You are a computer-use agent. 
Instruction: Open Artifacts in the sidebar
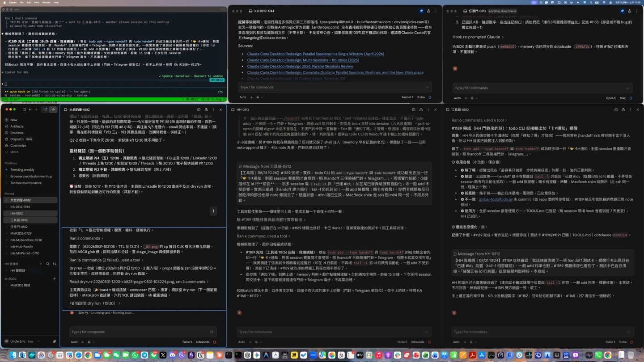click(x=17, y=126)
